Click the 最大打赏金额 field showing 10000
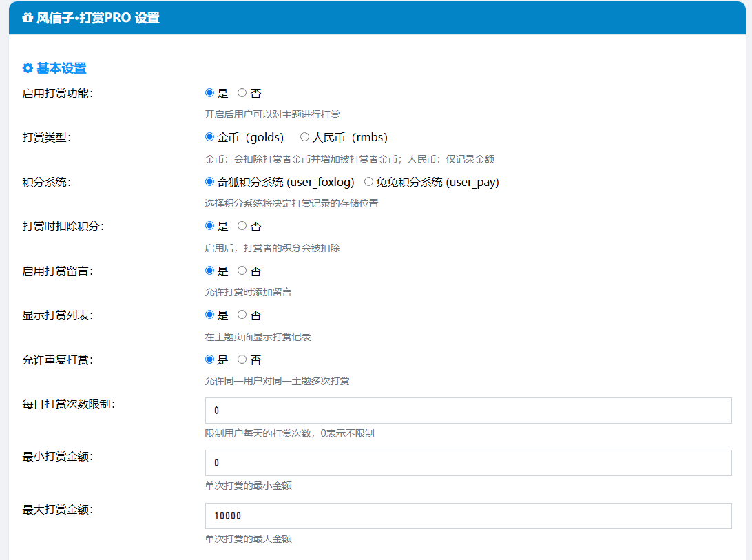752x560 pixels. pyautogui.click(x=468, y=516)
